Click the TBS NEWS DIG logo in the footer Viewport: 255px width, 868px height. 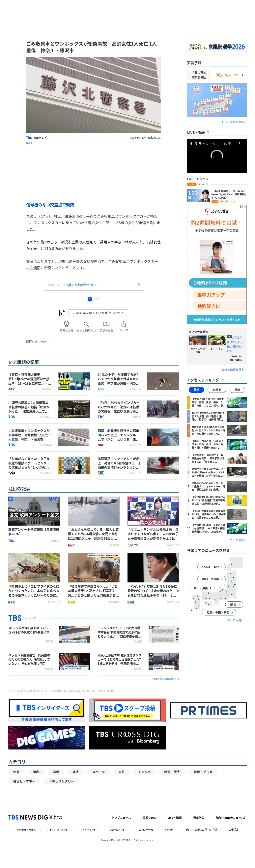tap(35, 817)
